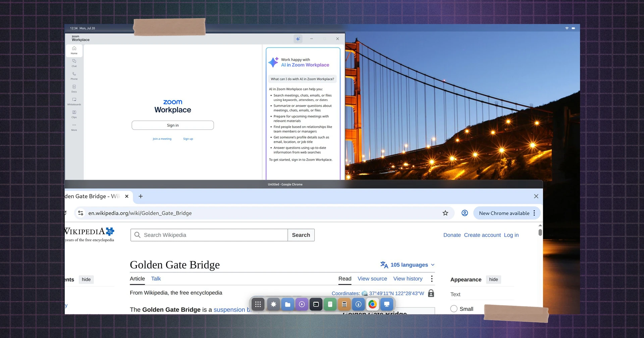Open Wikipedia article tools three-dot menu

tap(432, 279)
